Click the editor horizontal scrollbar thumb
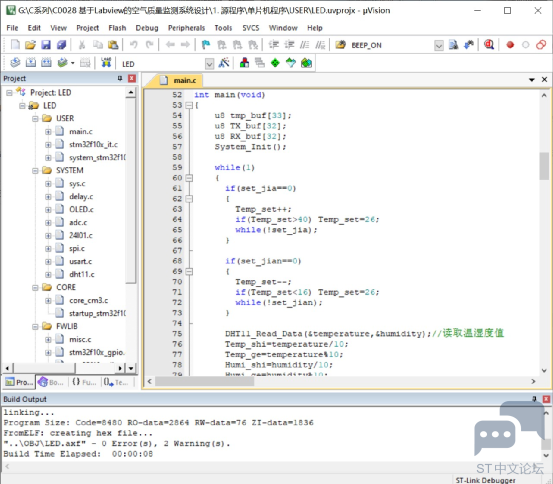553x484 pixels. (x=205, y=381)
